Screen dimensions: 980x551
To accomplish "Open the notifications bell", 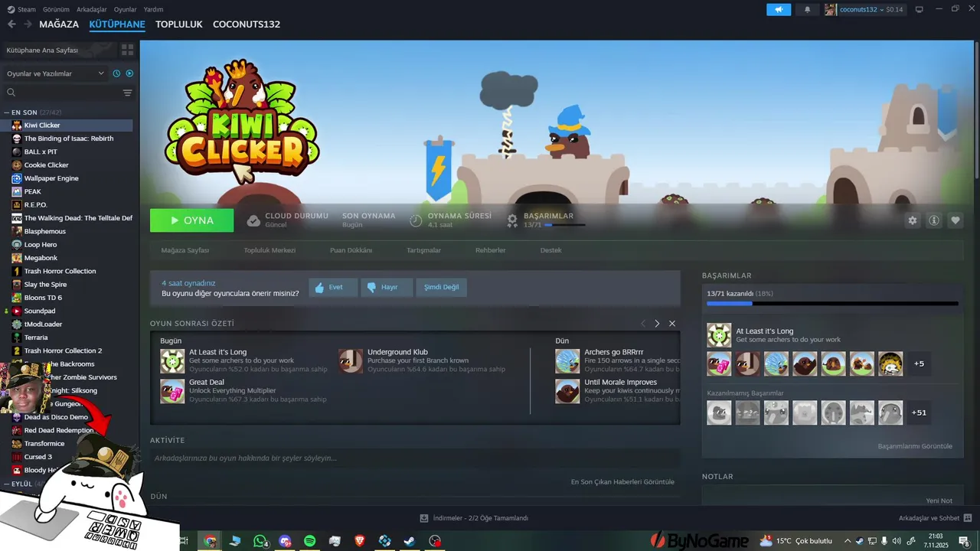I will [807, 9].
